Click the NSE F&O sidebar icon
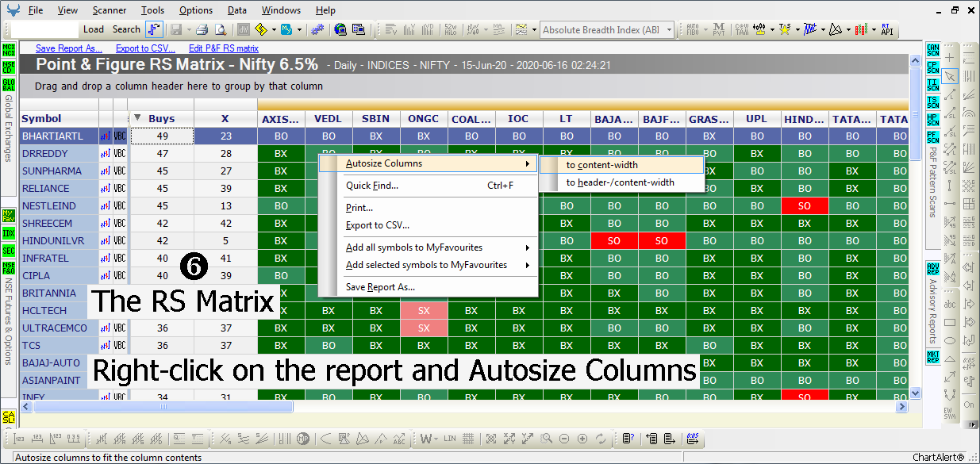The height and width of the screenshot is (464, 980). click(x=9, y=268)
